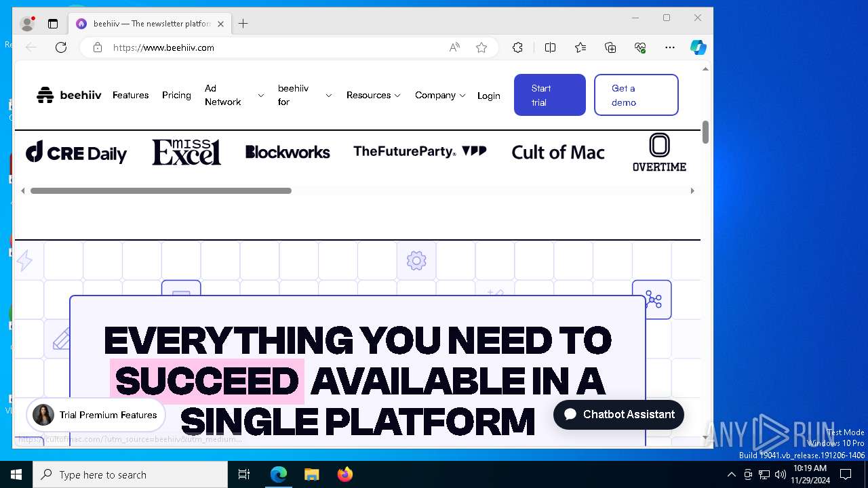Click the Start trial button
Image resolution: width=868 pixels, height=488 pixels.
click(x=549, y=95)
